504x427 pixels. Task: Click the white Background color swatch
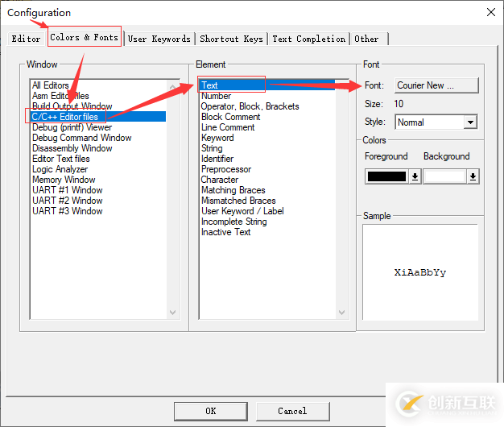(444, 176)
